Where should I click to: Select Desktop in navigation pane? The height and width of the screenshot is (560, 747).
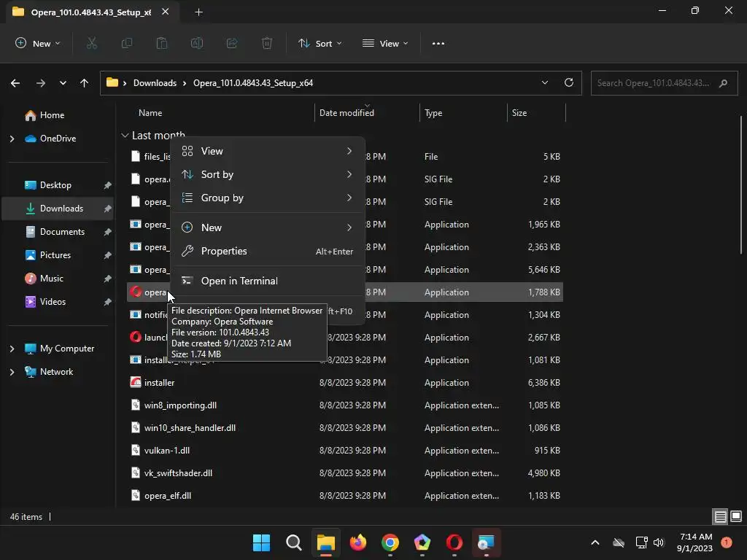[55, 185]
